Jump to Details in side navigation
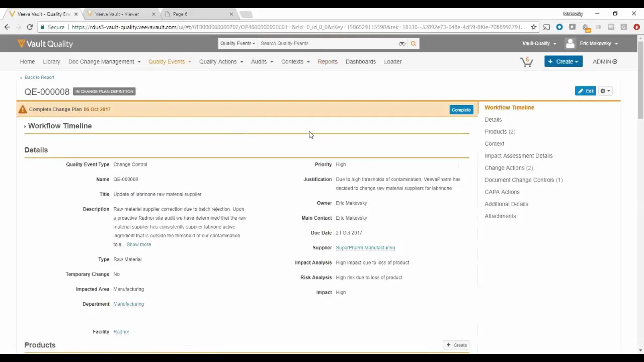Image resolution: width=644 pixels, height=362 pixels. [x=493, y=120]
